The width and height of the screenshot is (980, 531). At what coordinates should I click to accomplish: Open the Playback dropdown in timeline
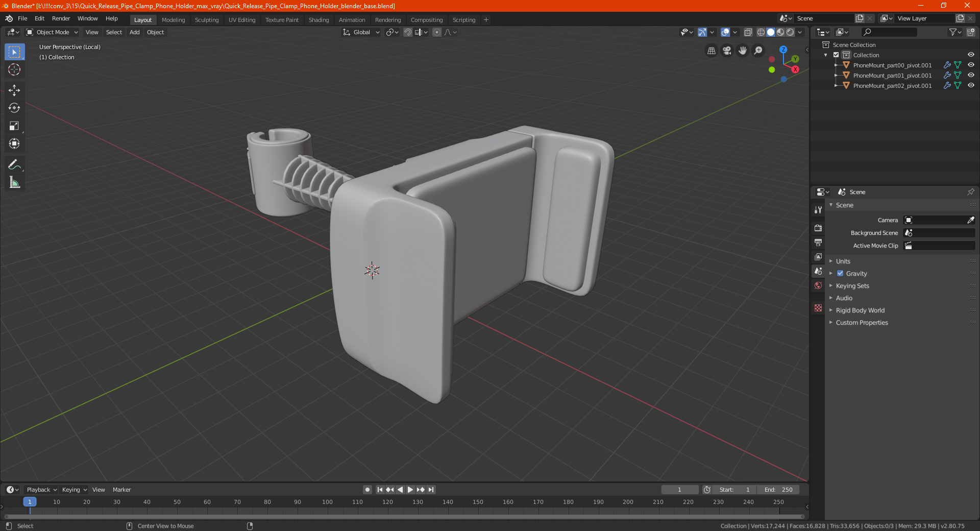tap(41, 490)
